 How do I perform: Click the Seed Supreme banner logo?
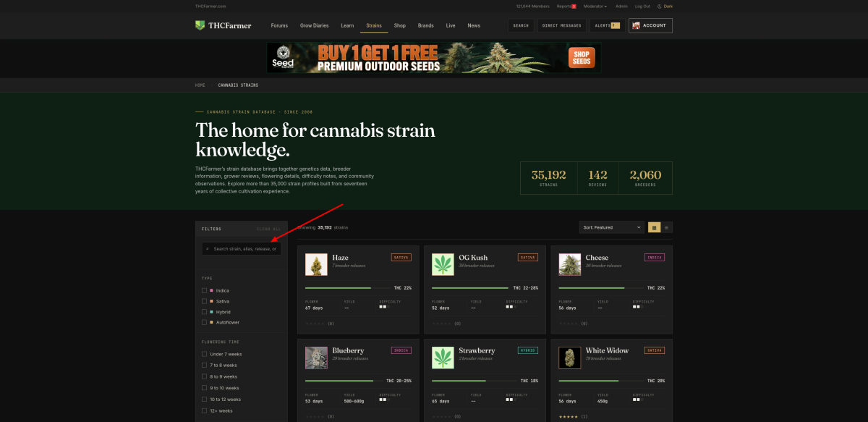(x=283, y=58)
